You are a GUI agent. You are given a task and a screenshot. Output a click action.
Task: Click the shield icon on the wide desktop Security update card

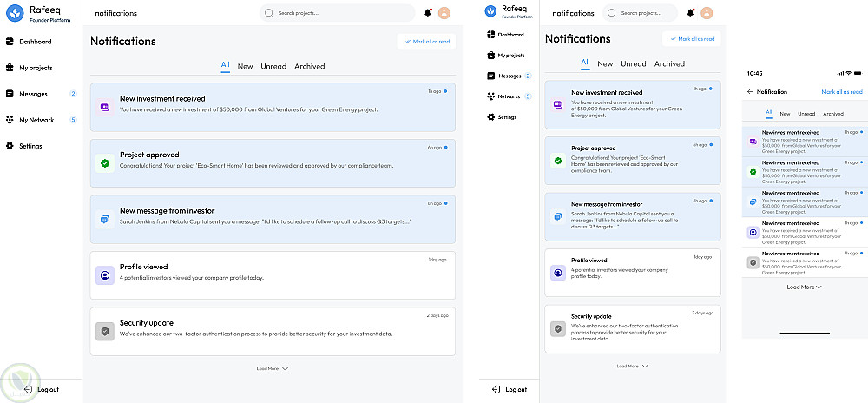tap(105, 331)
